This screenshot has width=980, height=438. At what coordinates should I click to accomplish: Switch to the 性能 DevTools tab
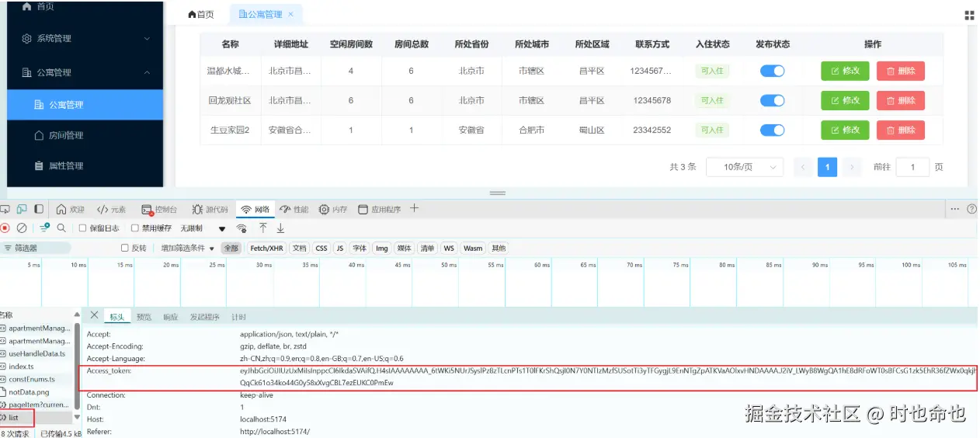[294, 209]
